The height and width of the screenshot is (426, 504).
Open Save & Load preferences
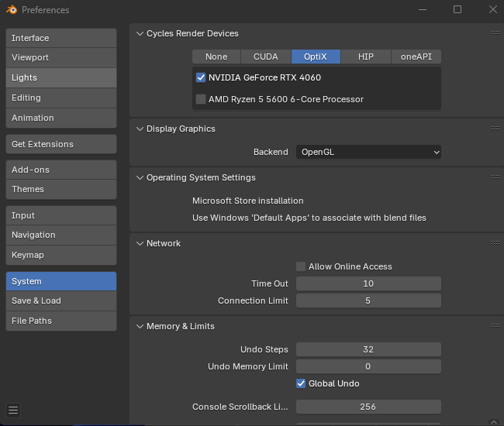[x=61, y=301]
